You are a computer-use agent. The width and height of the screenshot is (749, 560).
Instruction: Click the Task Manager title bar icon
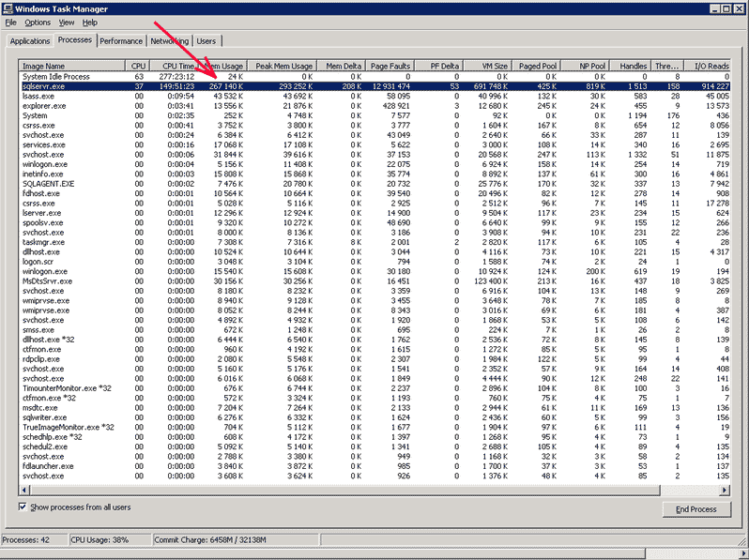pos(8,8)
